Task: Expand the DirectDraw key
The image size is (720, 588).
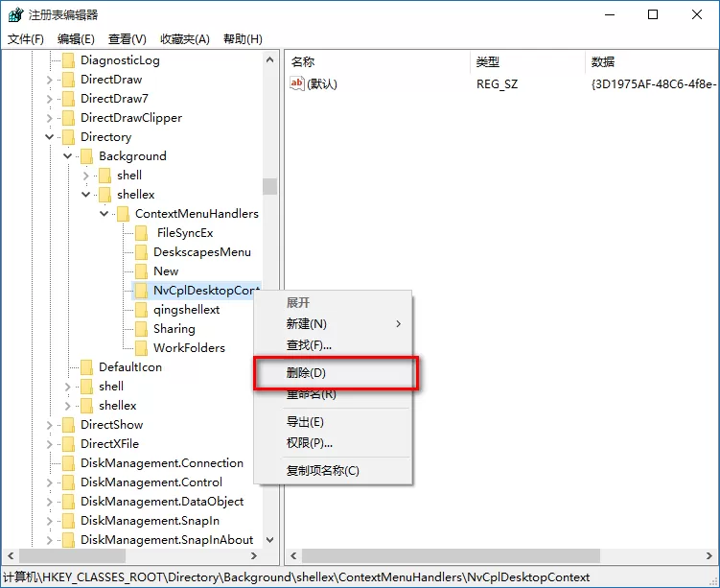Action: (x=50, y=80)
